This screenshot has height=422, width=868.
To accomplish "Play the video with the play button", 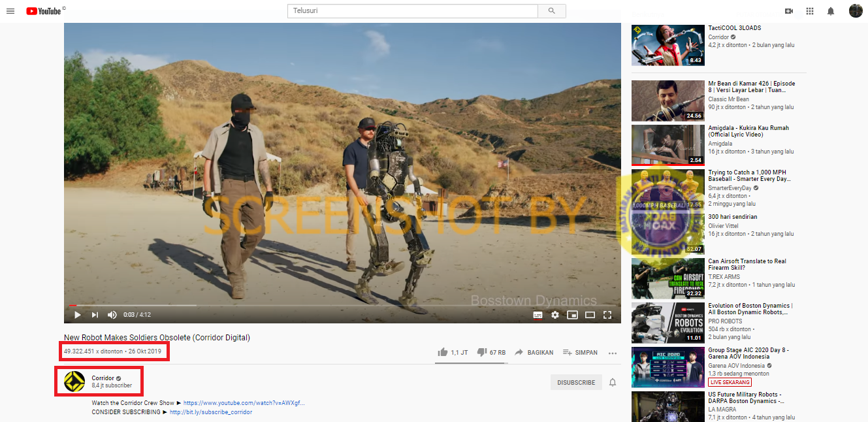I will (77, 315).
